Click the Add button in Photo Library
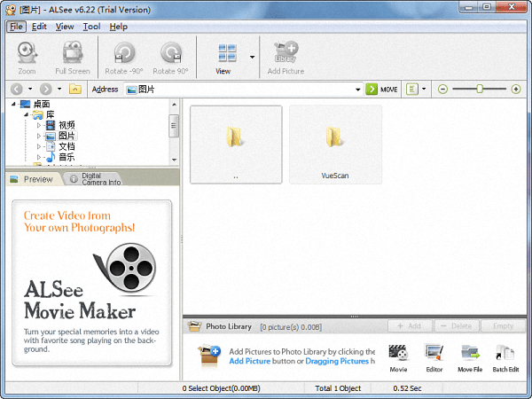 click(x=410, y=326)
